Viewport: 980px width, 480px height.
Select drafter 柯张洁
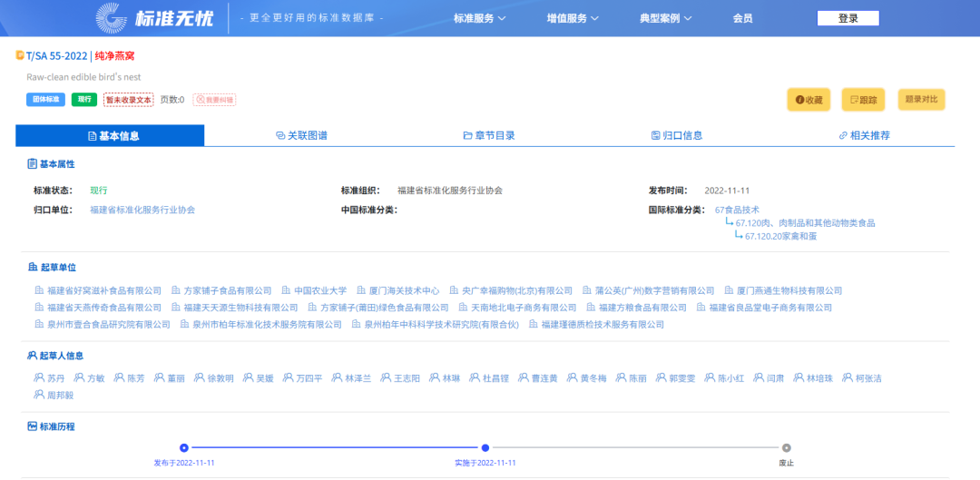868,378
